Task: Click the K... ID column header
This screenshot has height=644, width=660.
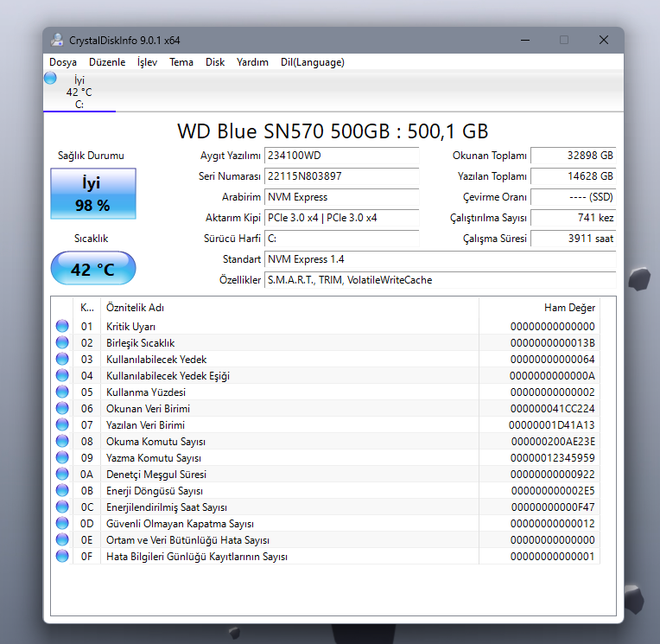Action: [86, 308]
